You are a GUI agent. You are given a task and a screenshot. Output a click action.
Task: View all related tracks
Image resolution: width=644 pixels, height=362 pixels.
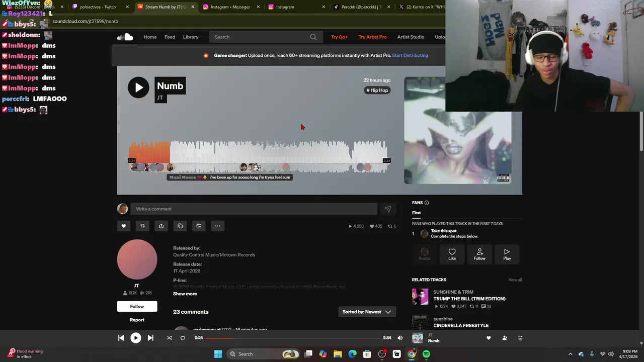[x=515, y=280]
